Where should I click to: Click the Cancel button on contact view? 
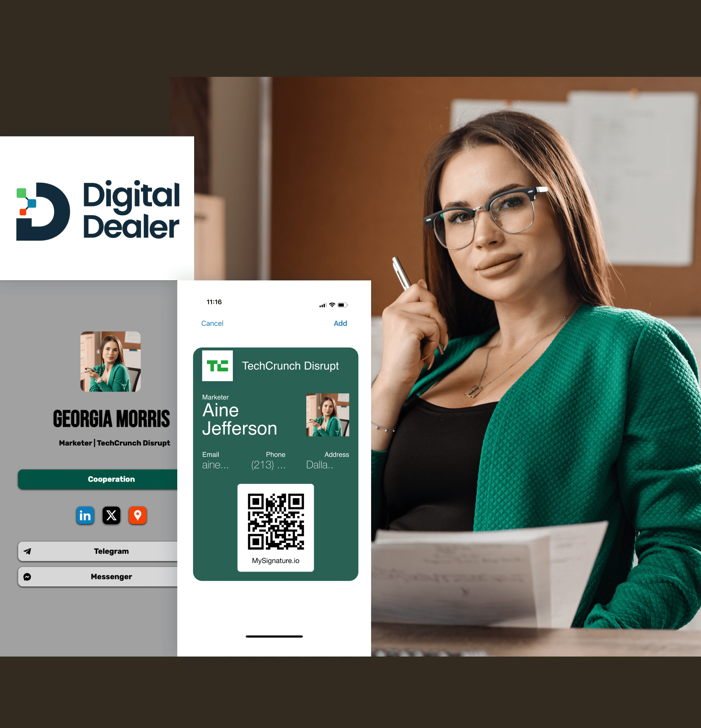[212, 323]
